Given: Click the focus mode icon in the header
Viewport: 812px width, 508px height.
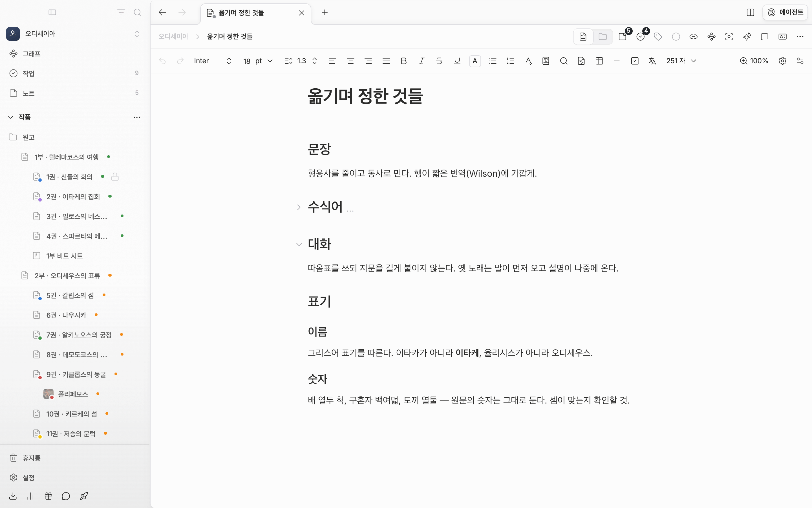Looking at the screenshot, I should (729, 37).
